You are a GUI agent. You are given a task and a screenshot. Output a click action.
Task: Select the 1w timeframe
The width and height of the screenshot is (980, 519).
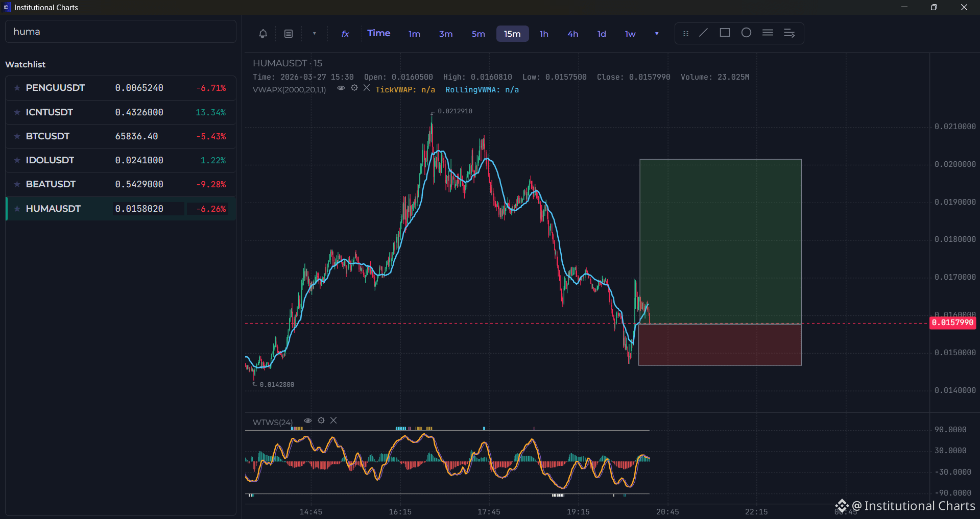point(630,34)
